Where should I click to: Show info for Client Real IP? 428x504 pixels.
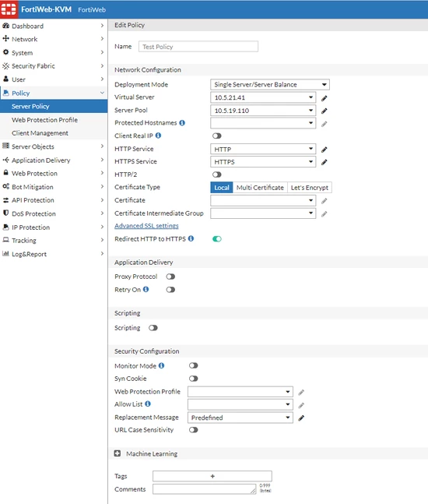click(158, 136)
